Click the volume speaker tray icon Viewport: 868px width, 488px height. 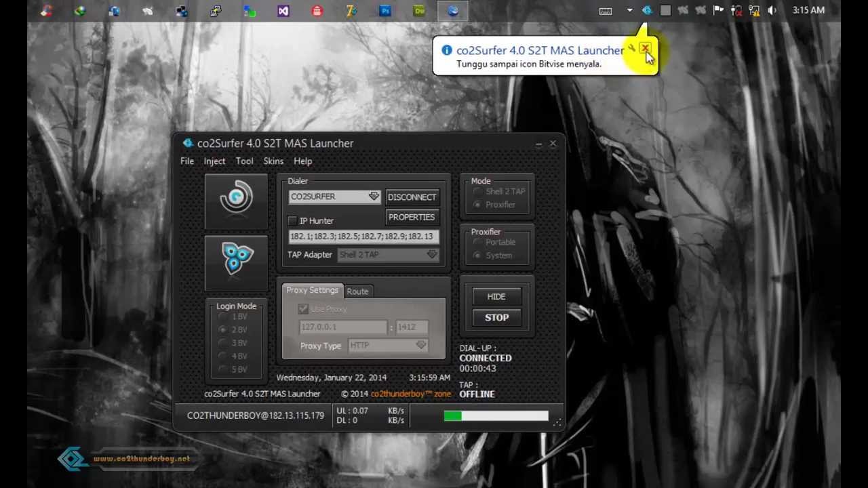[x=772, y=11]
